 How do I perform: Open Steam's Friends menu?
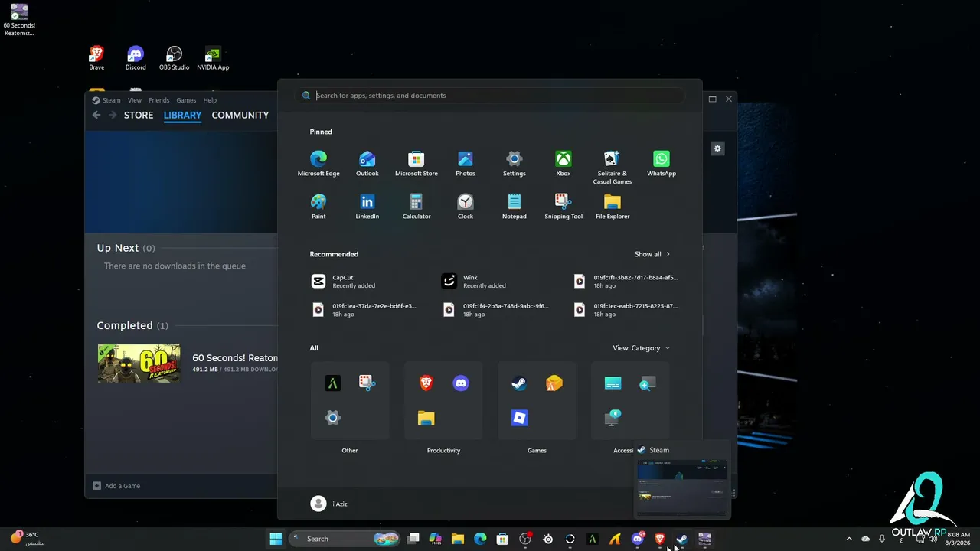point(159,100)
